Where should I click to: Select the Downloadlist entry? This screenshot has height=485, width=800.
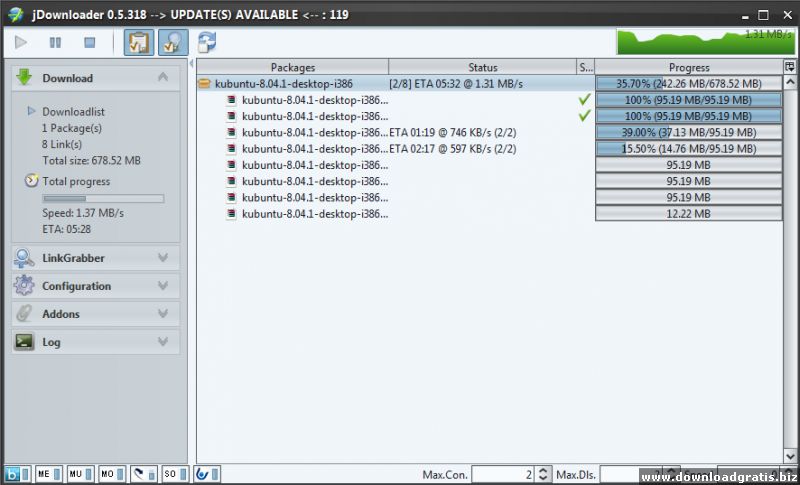(x=73, y=112)
